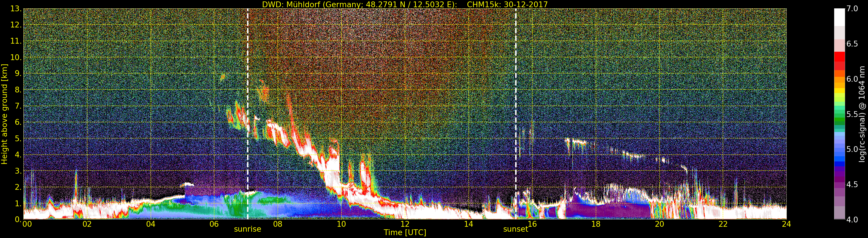Click the height axis tick '1.'
This screenshot has height=238, width=868.
click(18, 203)
